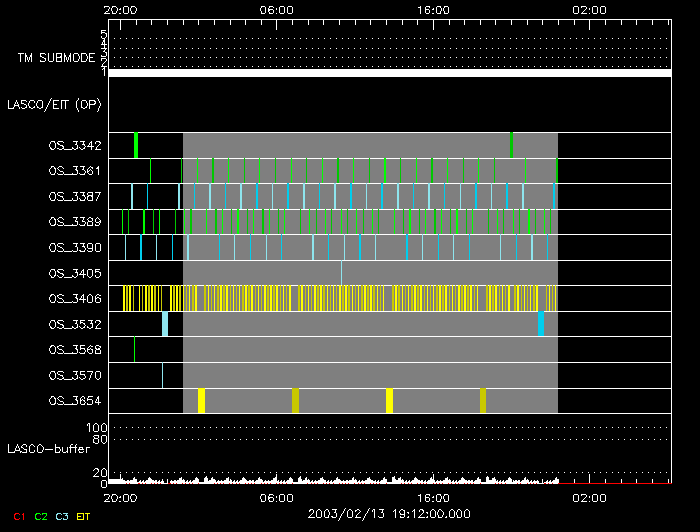This screenshot has height=532, width=700.
Task: Select the EIT legend entry
Action: coord(83,516)
